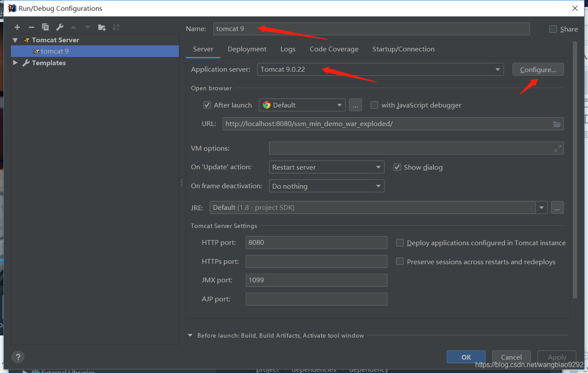Screen dimensions: 588x373
Task: Switch to Logs tab
Action: [x=288, y=49]
